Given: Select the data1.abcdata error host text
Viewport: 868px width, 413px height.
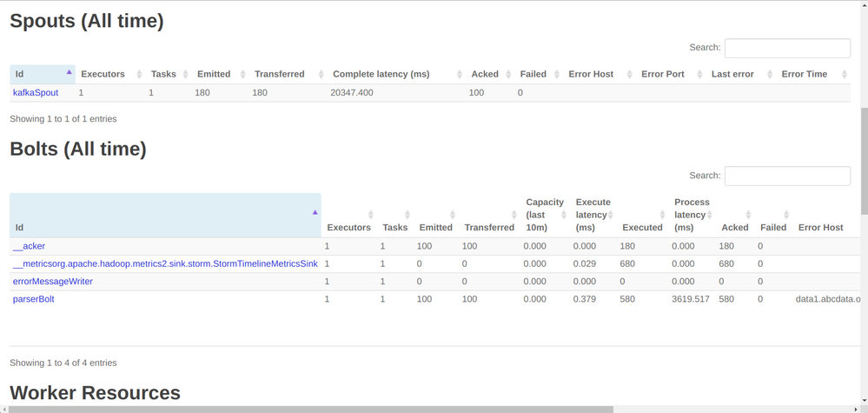Looking at the screenshot, I should [828, 299].
